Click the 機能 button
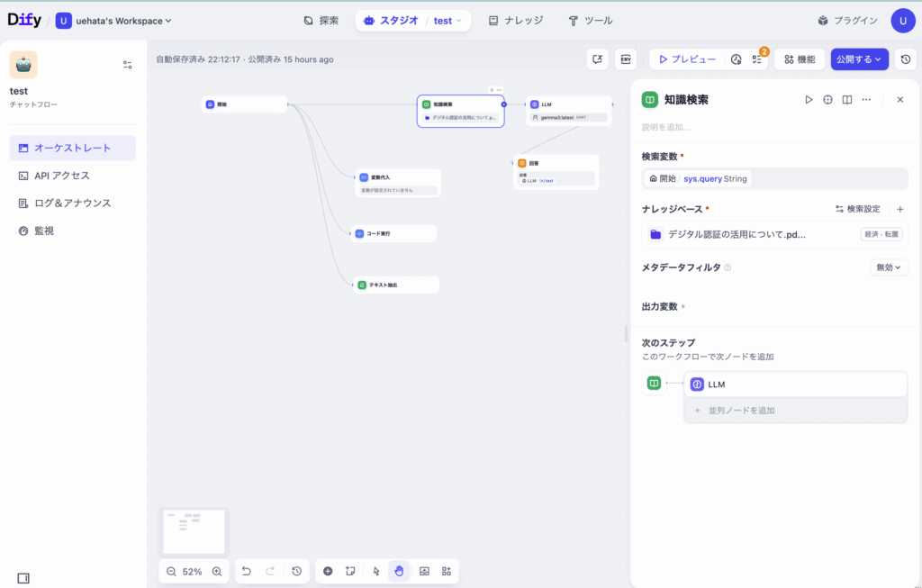 pyautogui.click(x=800, y=59)
